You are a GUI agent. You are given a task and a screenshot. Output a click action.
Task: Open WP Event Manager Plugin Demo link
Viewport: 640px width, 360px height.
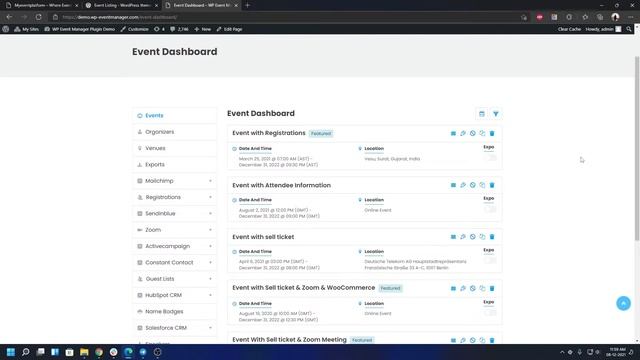80,29
